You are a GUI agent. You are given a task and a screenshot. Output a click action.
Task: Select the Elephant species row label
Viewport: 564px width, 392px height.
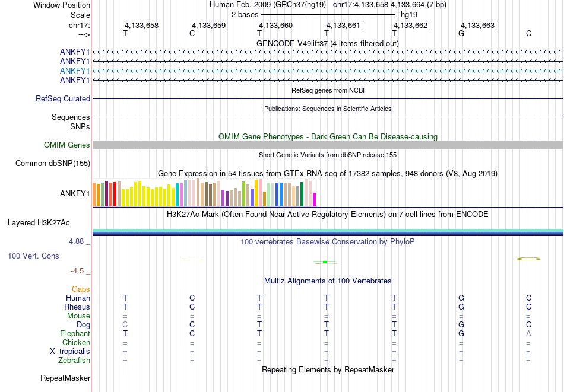(75, 334)
